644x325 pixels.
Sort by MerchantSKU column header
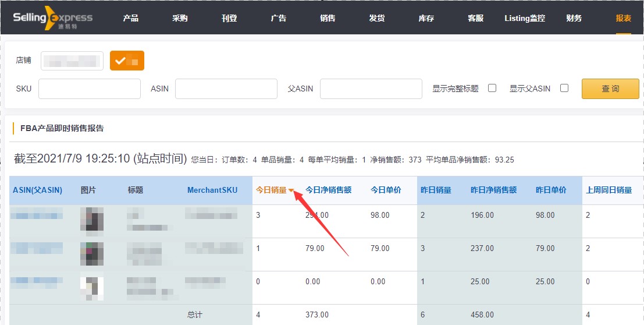pos(212,190)
